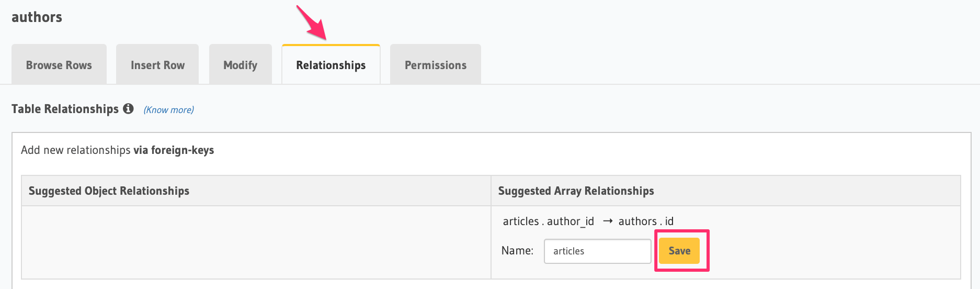
Task: Open the Browse Rows tab
Action: (59, 65)
